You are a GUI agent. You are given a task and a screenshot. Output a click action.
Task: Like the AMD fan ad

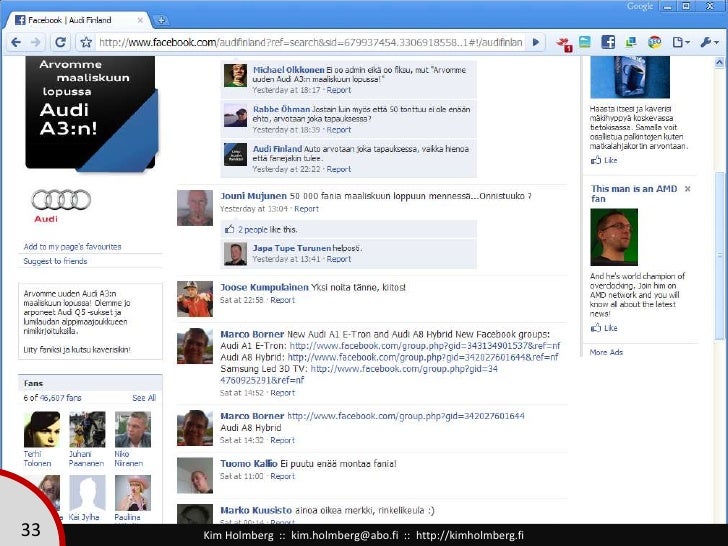pos(604,328)
